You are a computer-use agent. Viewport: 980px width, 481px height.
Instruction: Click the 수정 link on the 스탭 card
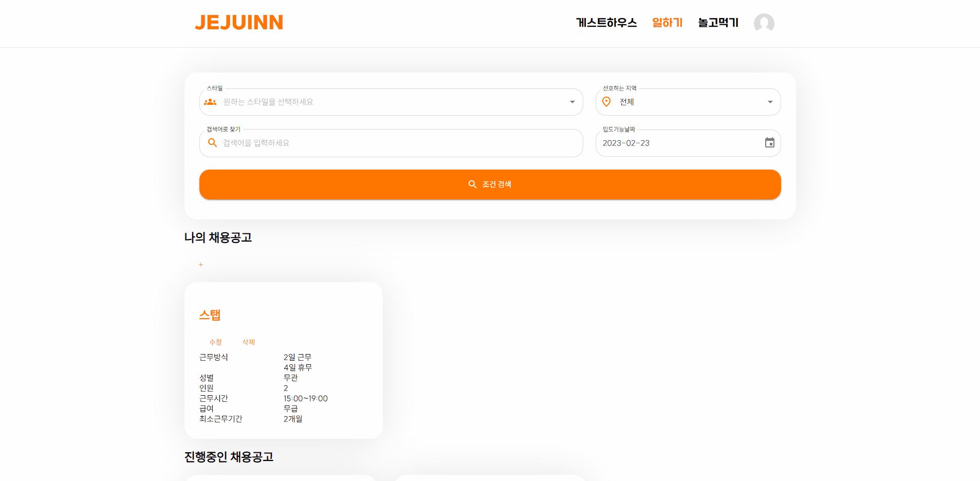click(x=216, y=342)
